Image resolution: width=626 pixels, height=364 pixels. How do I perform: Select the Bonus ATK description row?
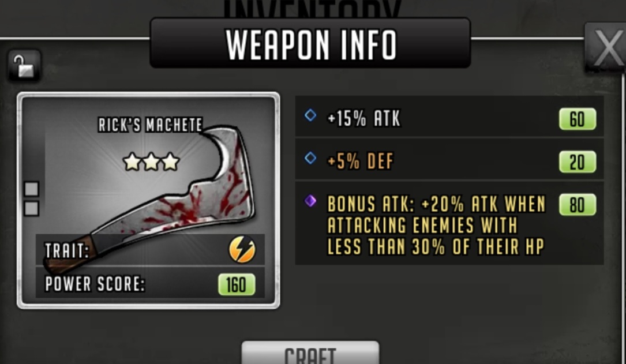point(449,223)
